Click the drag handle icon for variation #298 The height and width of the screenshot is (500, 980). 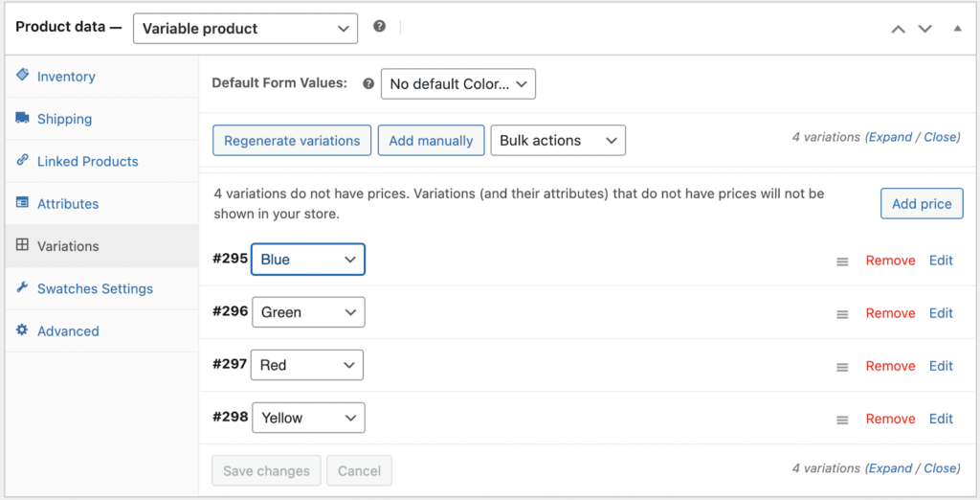[842, 420]
